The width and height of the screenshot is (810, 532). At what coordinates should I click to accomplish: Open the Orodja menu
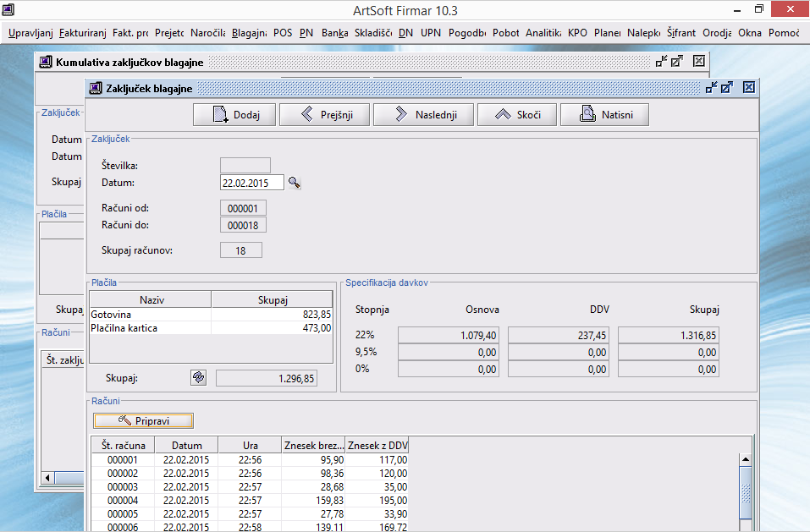click(x=716, y=33)
